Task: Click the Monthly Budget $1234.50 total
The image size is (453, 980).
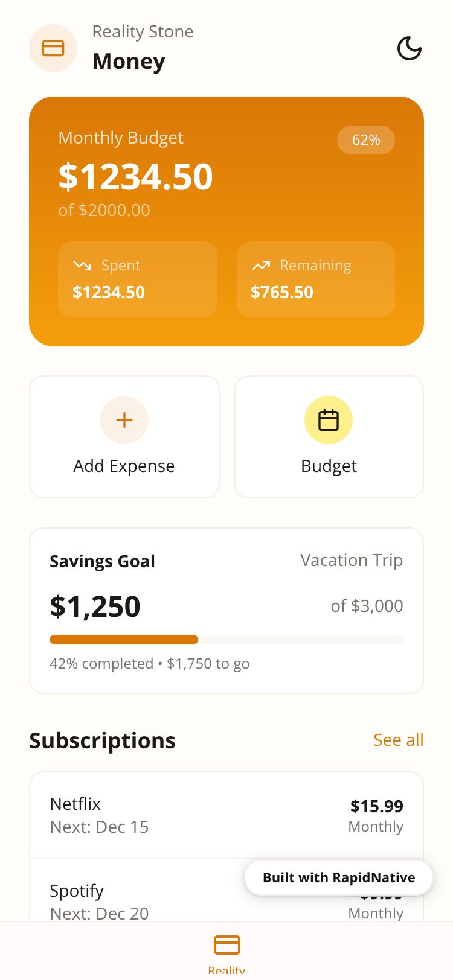Action: (x=135, y=177)
